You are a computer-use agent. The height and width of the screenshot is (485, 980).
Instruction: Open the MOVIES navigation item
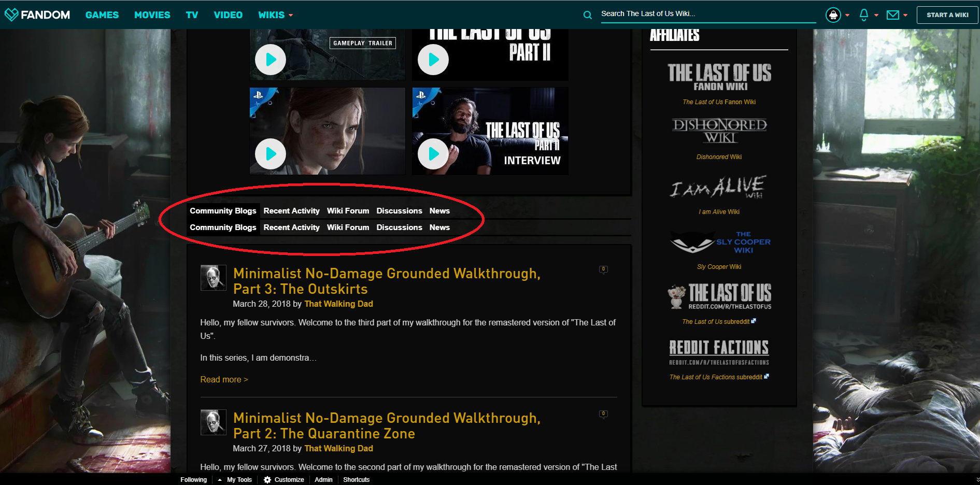152,15
